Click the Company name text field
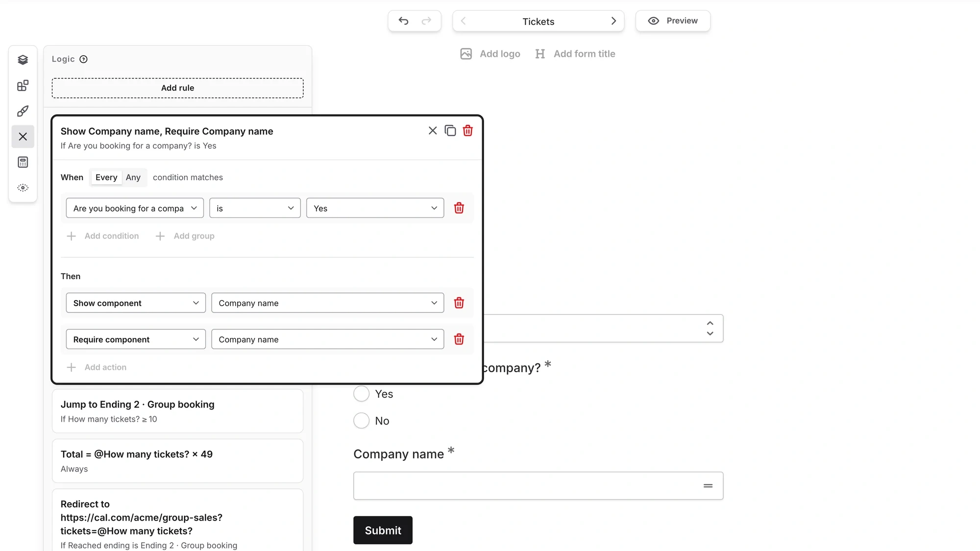The image size is (980, 551). [x=538, y=486]
